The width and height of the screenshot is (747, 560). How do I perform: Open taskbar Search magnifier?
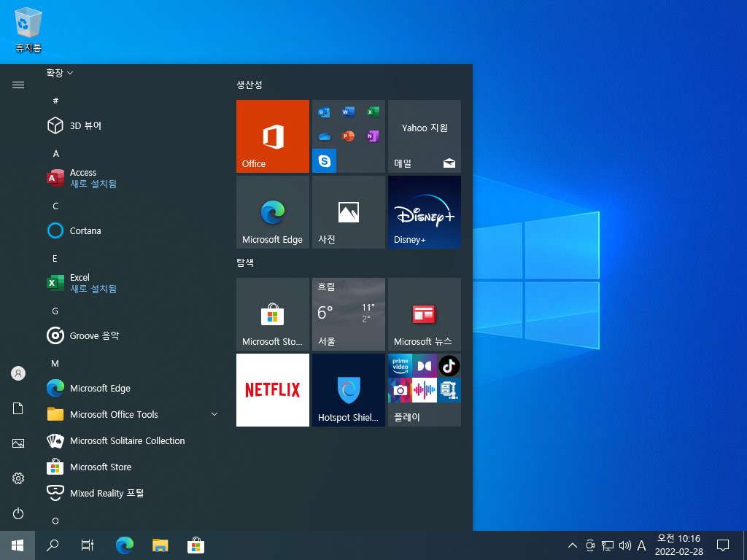[x=53, y=545]
